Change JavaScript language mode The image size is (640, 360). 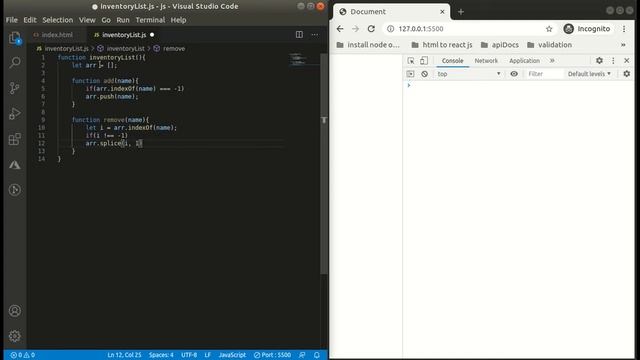[232, 355]
